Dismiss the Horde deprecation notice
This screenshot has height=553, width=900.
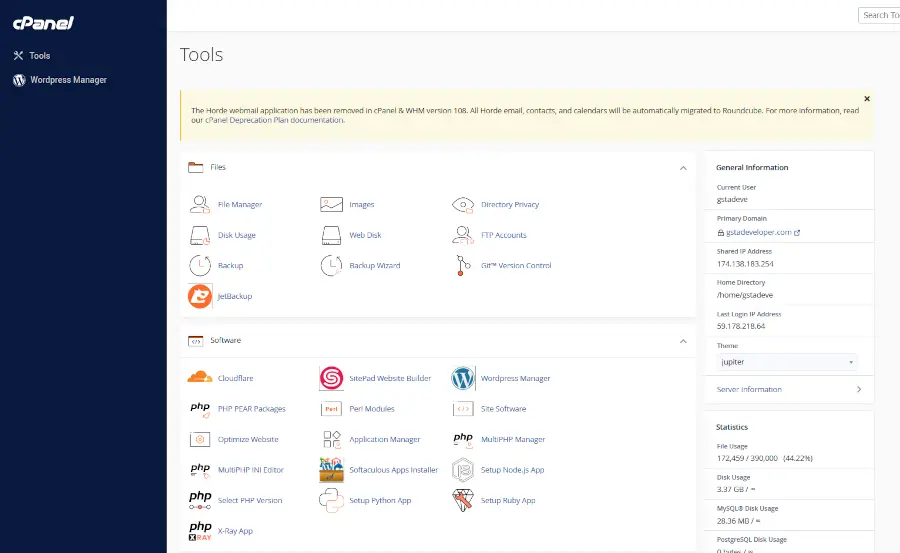867,99
